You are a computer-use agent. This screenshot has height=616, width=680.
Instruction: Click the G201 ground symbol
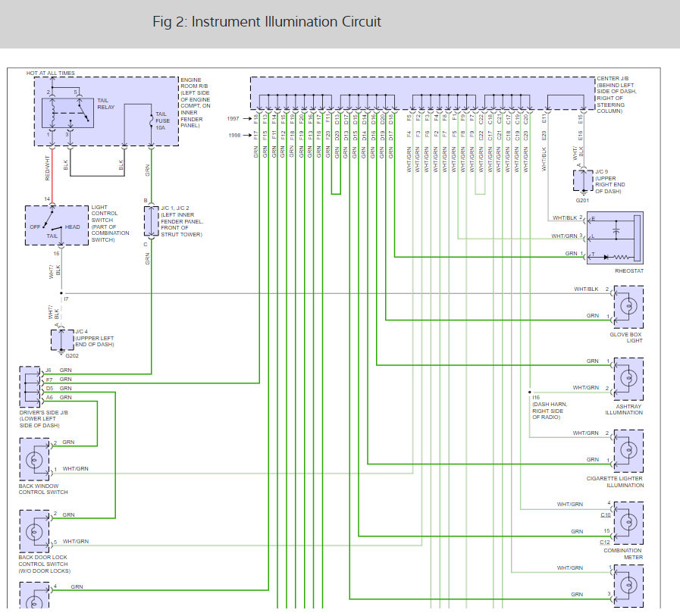[x=584, y=192]
